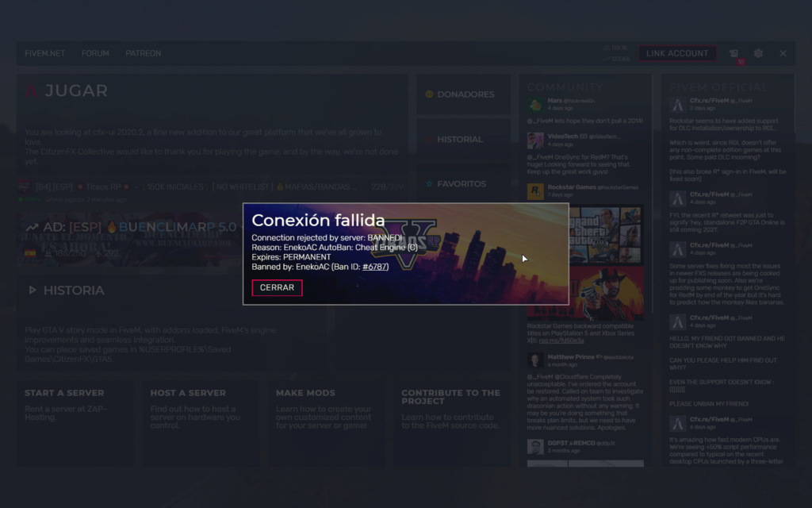The height and width of the screenshot is (508, 812).
Task: Click the trending arrow icon beside AD
Action: tap(32, 228)
